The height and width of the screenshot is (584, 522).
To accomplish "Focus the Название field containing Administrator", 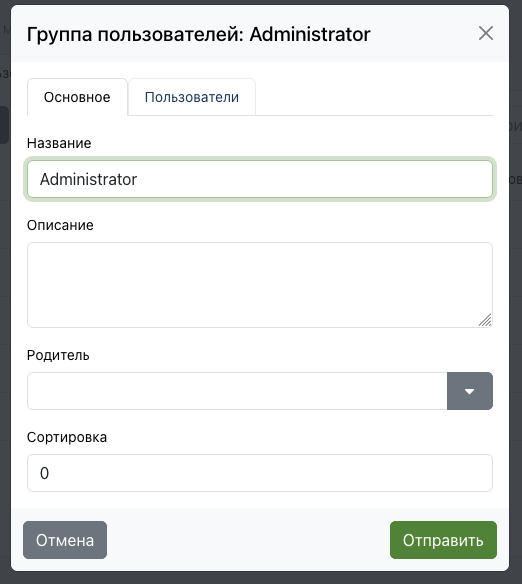I will click(x=260, y=179).
